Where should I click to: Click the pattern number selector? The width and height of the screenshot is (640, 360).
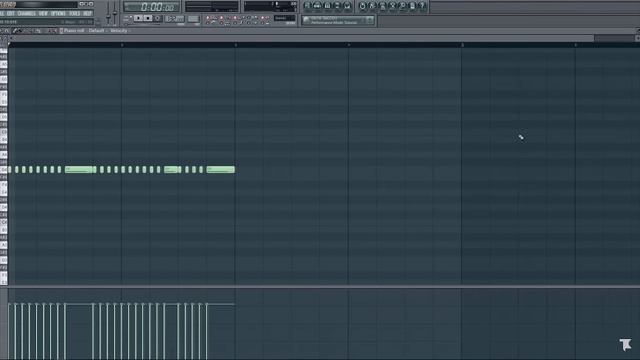point(193,19)
